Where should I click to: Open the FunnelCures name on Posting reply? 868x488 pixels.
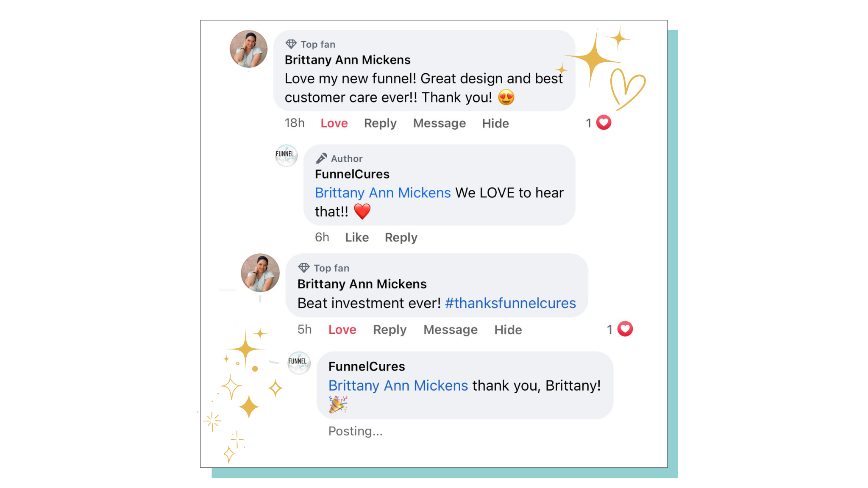click(x=367, y=366)
